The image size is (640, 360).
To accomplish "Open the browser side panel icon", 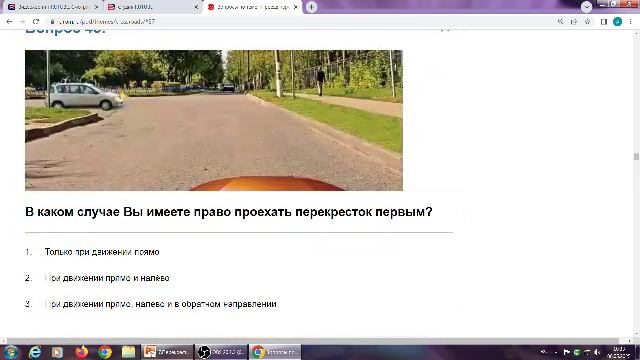I will (604, 22).
